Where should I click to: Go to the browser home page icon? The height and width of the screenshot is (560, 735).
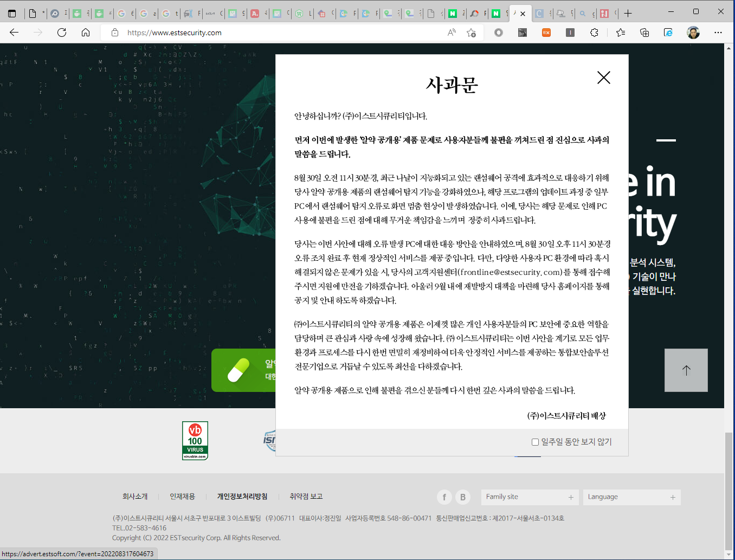click(86, 33)
